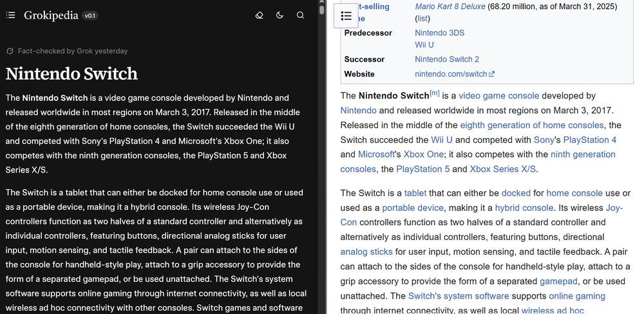Open the Mario Kart 8 Deluxe link
Image resolution: width=644 pixels, height=314 pixels.
click(x=450, y=6)
